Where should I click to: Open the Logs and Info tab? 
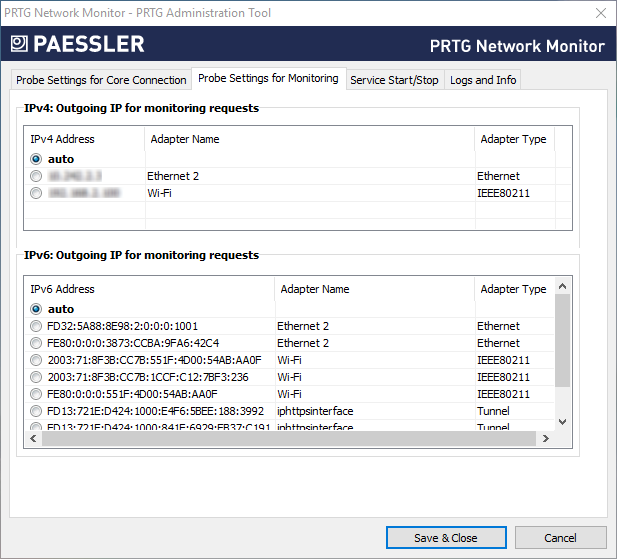tap(483, 80)
